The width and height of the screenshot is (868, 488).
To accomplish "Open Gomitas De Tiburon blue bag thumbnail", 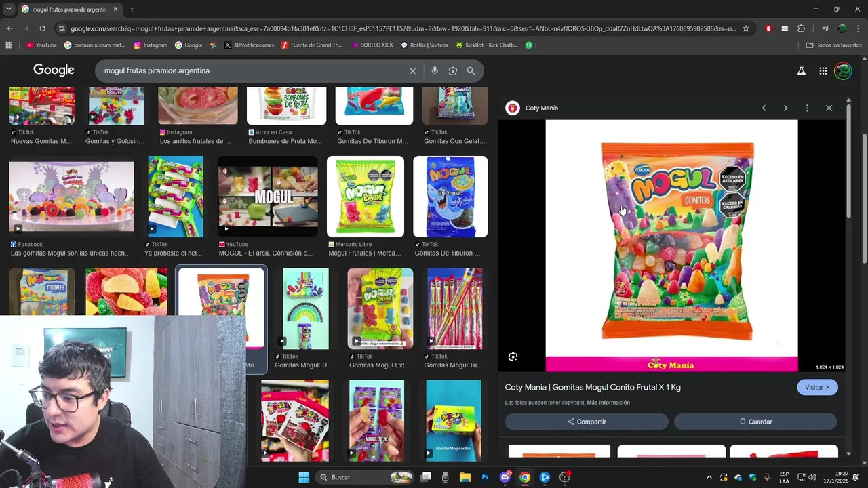I will (450, 197).
